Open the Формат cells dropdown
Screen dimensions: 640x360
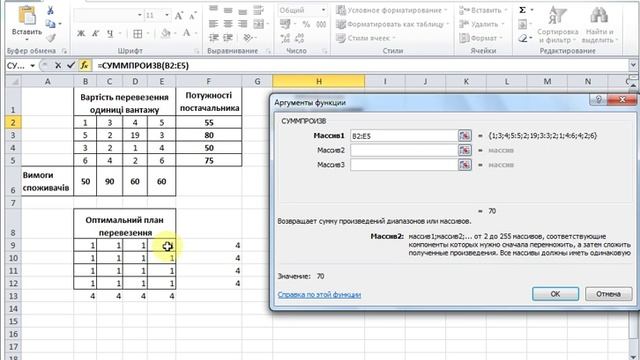481,38
